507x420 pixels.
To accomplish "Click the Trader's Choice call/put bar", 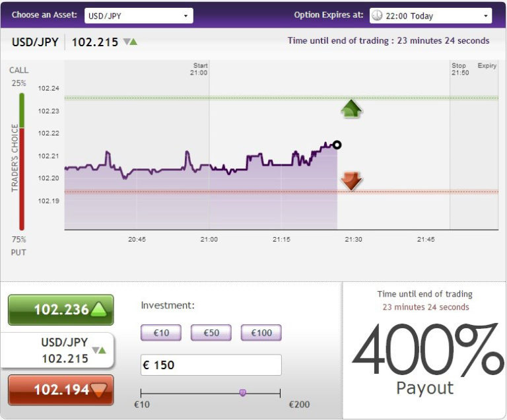I will pyautogui.click(x=22, y=162).
